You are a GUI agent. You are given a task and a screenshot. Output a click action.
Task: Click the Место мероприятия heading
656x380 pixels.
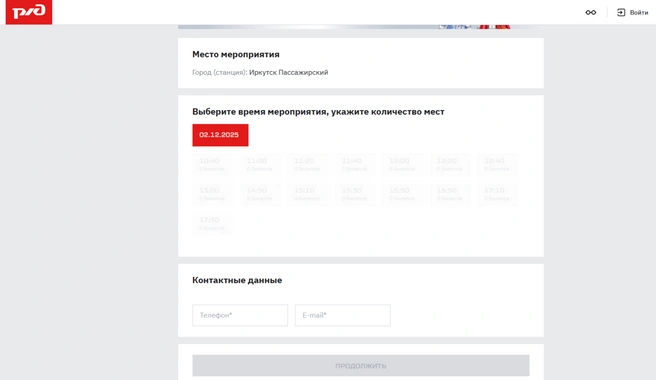tap(236, 54)
